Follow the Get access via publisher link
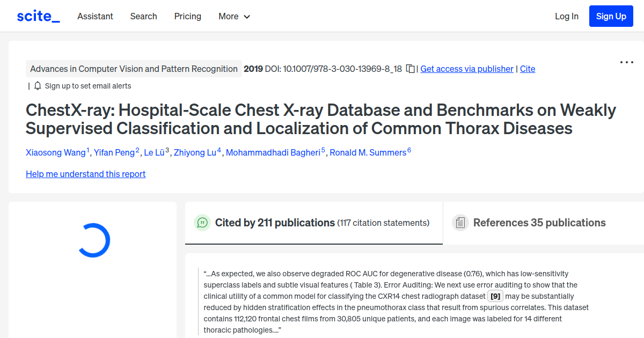 tap(466, 69)
